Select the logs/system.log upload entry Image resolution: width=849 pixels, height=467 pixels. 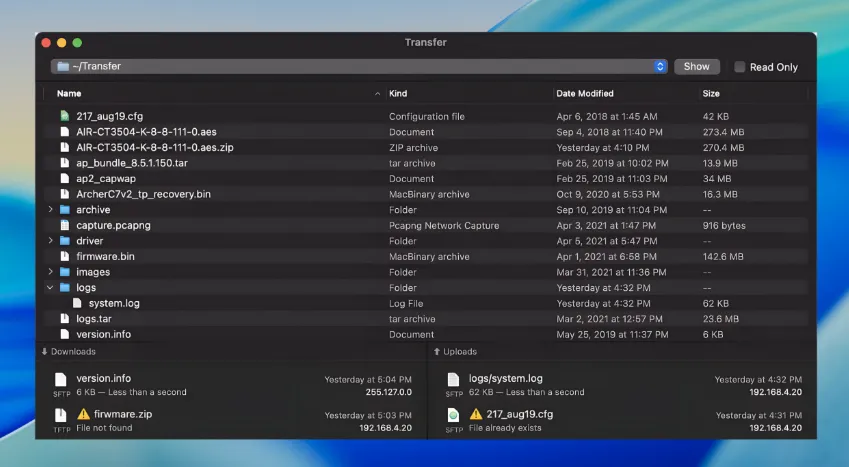coord(623,385)
